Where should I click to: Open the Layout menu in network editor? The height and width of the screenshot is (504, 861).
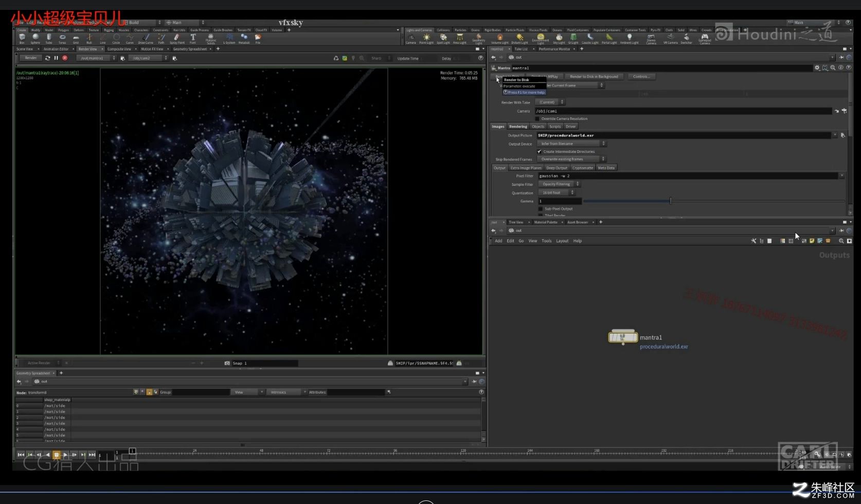pos(562,241)
